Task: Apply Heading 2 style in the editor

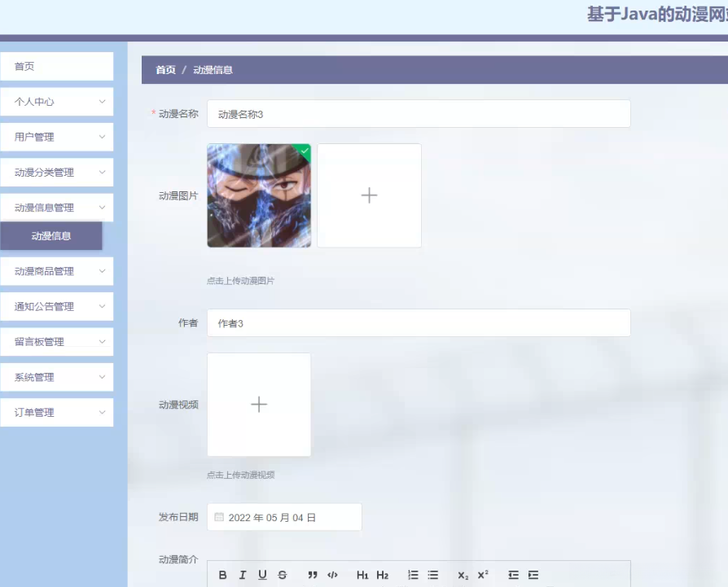Action: point(384,575)
